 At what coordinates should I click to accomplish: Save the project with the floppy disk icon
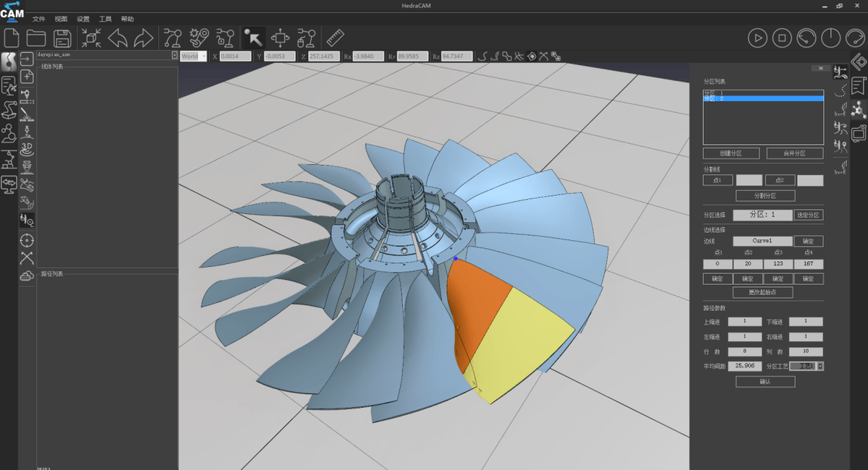62,38
